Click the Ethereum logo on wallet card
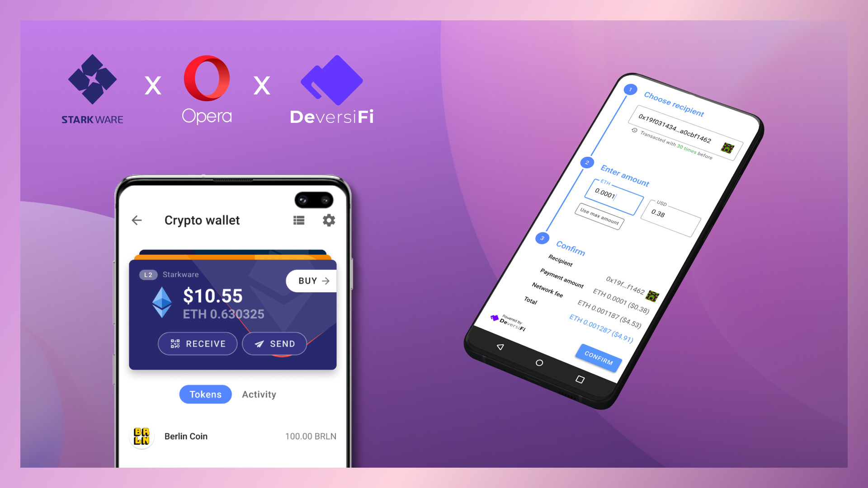Image resolution: width=868 pixels, height=488 pixels. pyautogui.click(x=162, y=300)
